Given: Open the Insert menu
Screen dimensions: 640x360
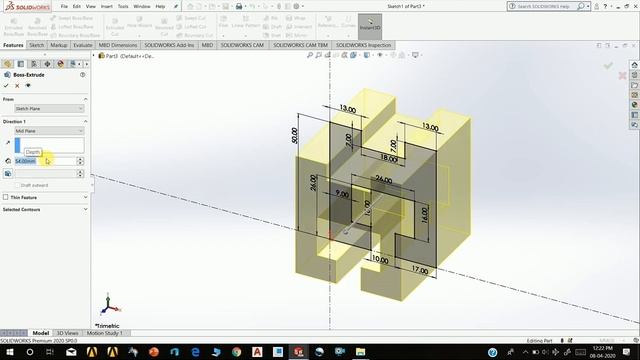Looking at the screenshot, I should (x=107, y=7).
